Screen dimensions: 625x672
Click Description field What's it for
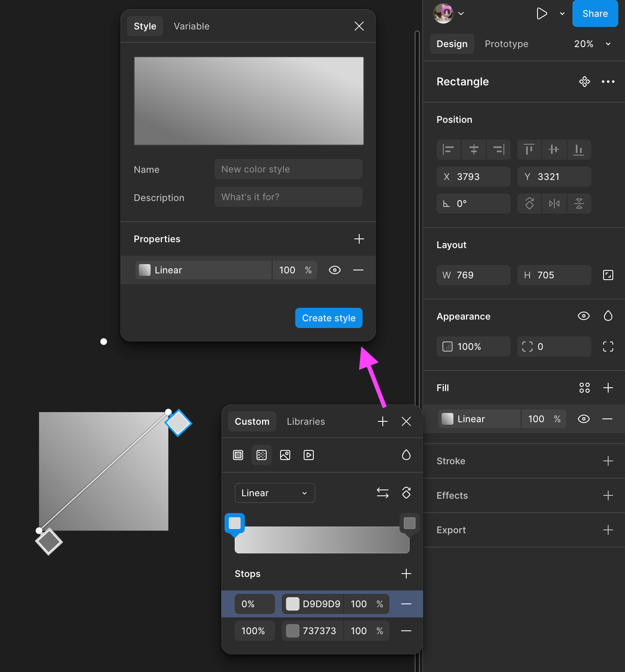pos(289,197)
